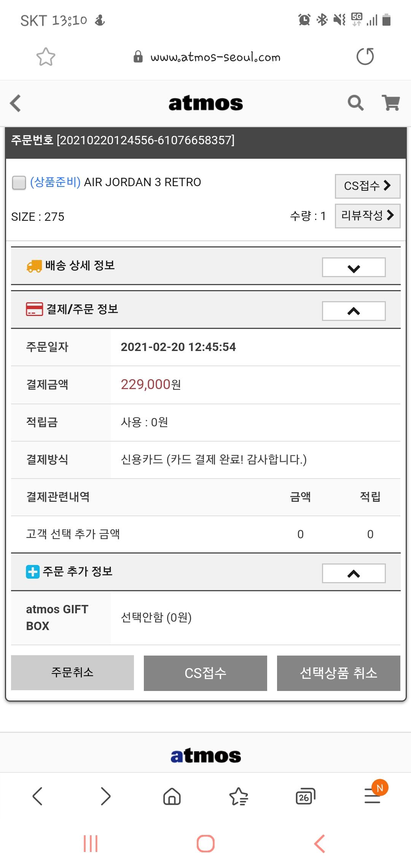This screenshot has height=868, width=411.
Task: Tap the small CS접수 button beside product
Action: pos(368,186)
